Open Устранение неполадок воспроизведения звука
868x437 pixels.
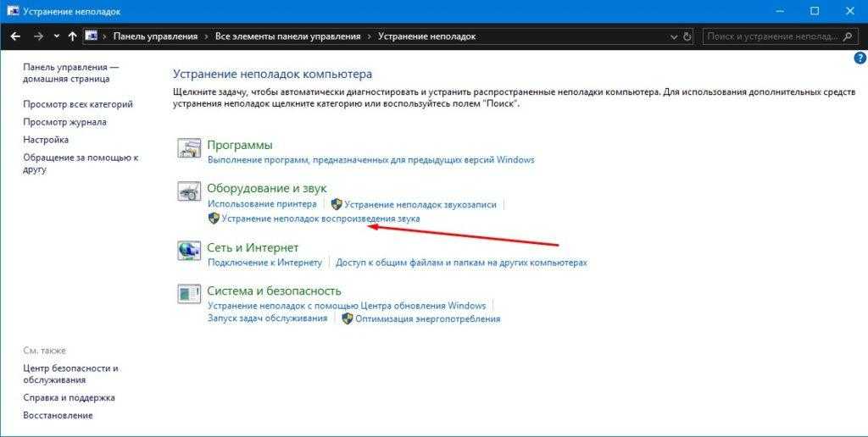click(320, 218)
